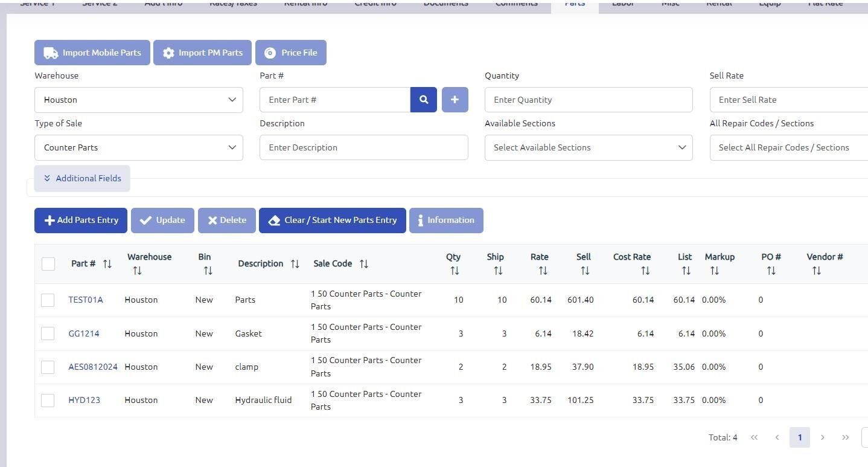
Task: Jump to last page of results
Action: 845,437
